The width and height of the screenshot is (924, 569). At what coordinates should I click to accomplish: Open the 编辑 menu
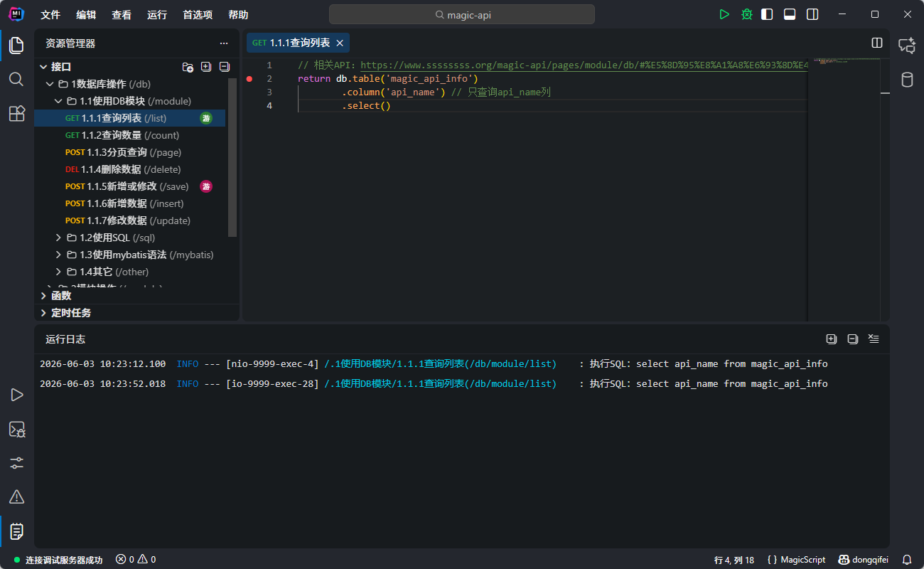[86, 15]
